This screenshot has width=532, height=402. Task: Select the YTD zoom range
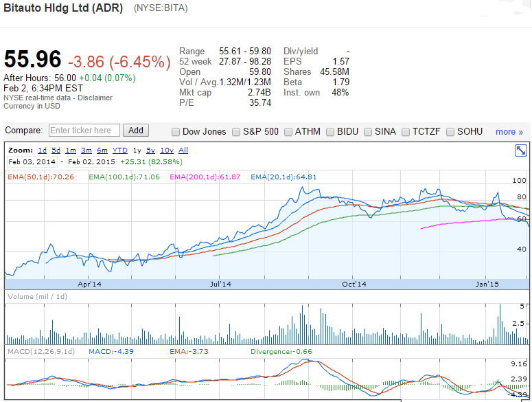coord(119,150)
